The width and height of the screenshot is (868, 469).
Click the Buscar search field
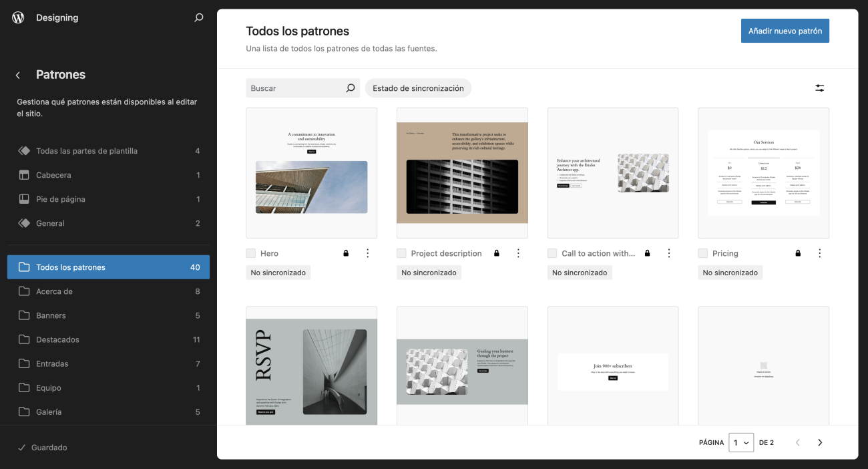(x=296, y=88)
